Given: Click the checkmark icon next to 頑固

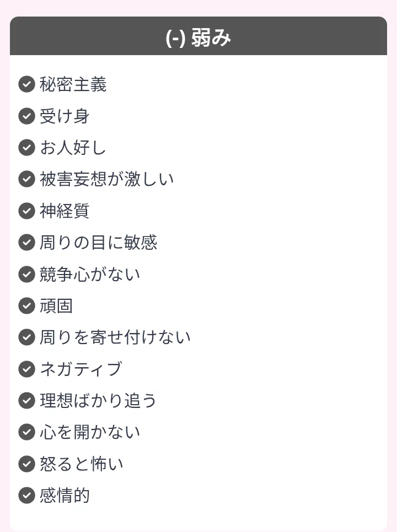Looking at the screenshot, I should [x=27, y=306].
